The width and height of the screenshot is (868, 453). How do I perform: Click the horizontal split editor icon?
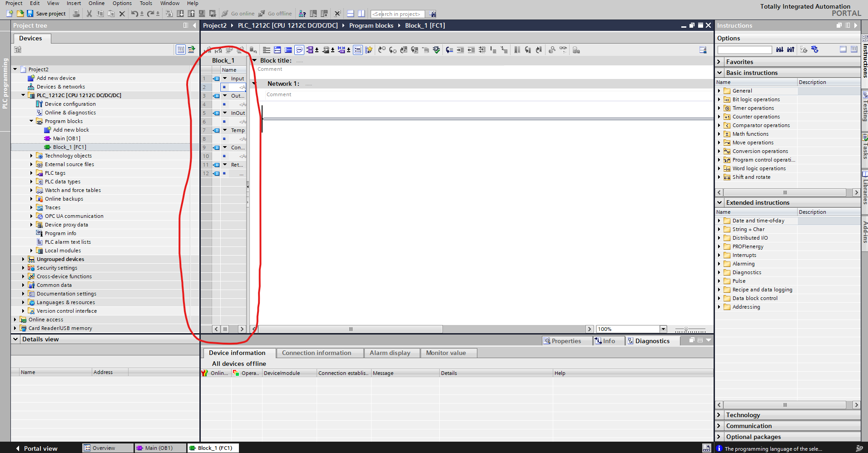click(350, 14)
